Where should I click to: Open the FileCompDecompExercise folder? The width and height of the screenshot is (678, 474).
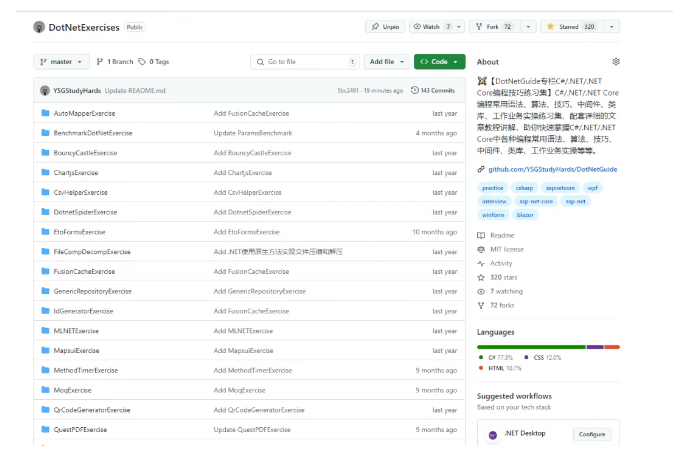click(92, 251)
